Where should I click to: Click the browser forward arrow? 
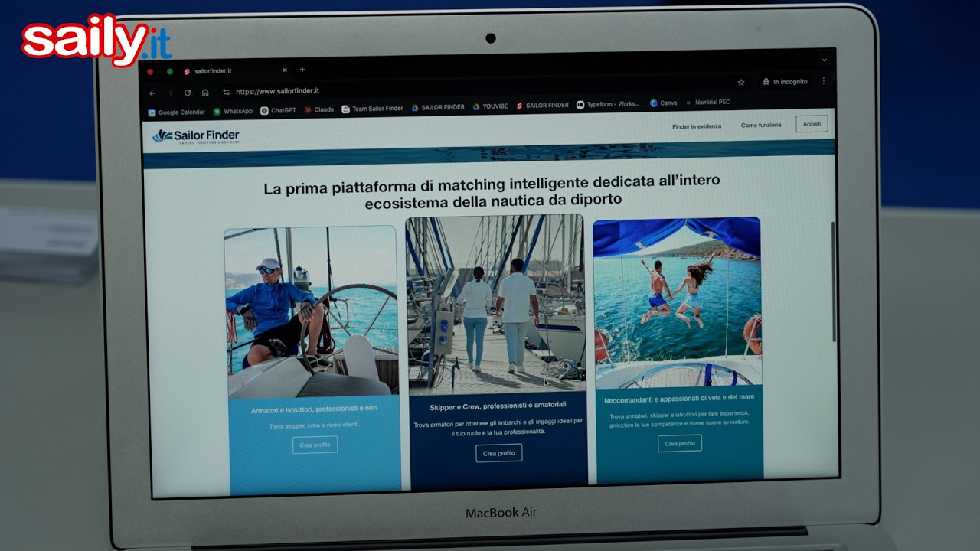(170, 93)
